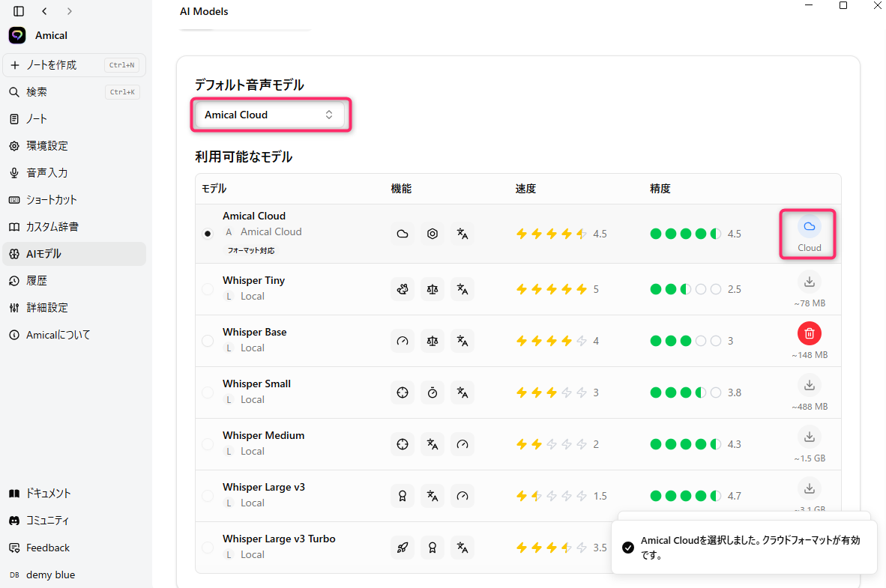
Task: Download the Whisper Medium model
Action: coord(809,437)
